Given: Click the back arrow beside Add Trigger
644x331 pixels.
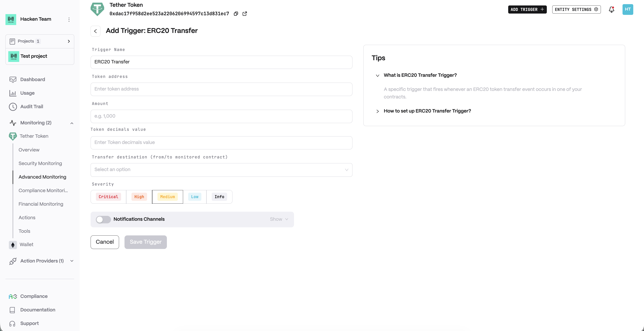Looking at the screenshot, I should [95, 31].
